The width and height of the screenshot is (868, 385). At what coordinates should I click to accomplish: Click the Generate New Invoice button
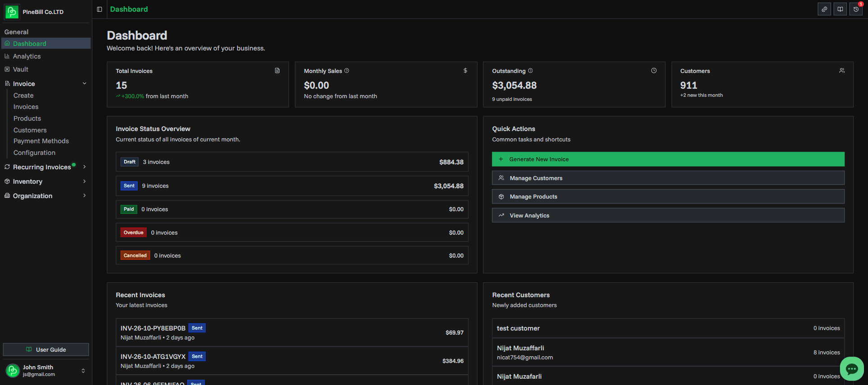point(668,159)
